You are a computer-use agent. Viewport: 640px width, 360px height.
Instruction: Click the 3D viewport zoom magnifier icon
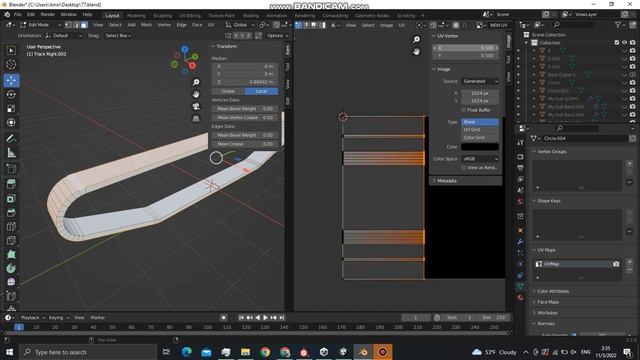(196, 82)
